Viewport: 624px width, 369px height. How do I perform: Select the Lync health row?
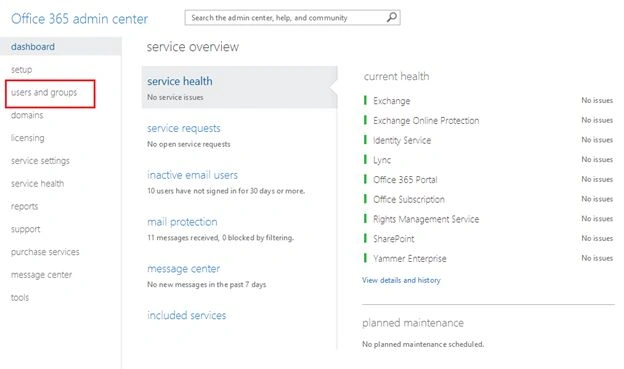click(488, 160)
